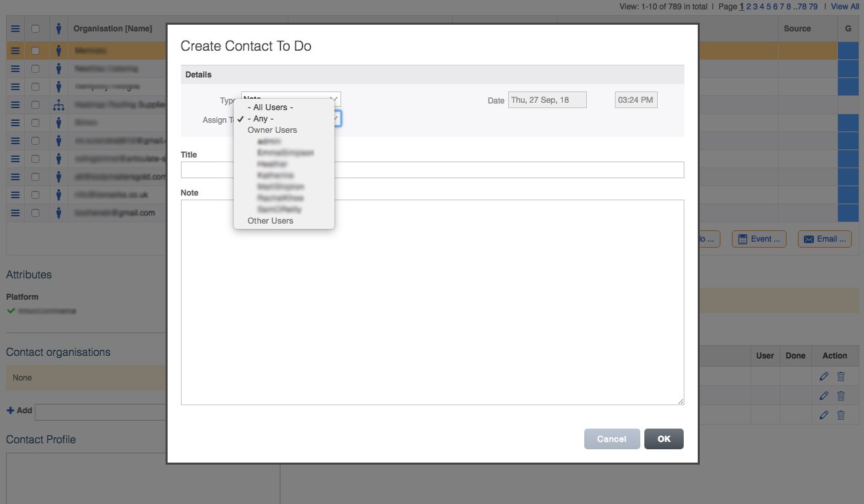Click 'None' under Contact organisations
The height and width of the screenshot is (504, 864).
[x=22, y=378]
